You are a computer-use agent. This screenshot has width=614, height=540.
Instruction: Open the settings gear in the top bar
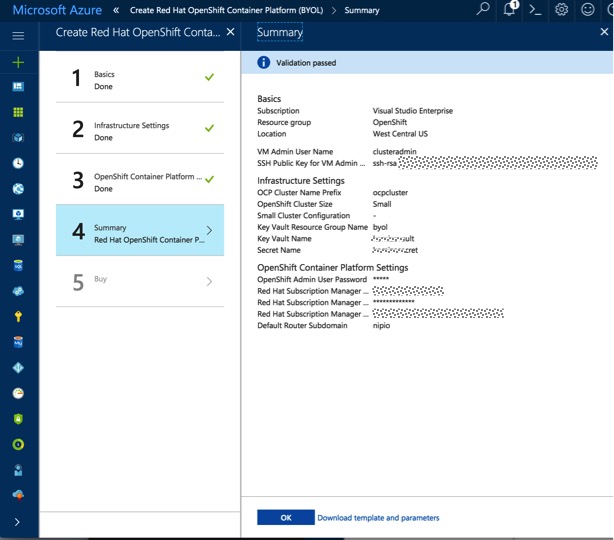click(x=562, y=9)
